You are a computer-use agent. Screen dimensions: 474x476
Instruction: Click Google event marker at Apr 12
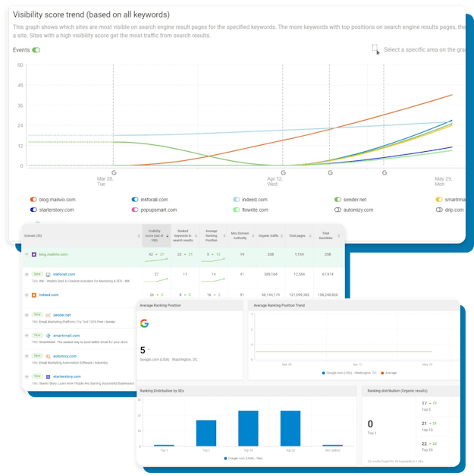click(283, 173)
